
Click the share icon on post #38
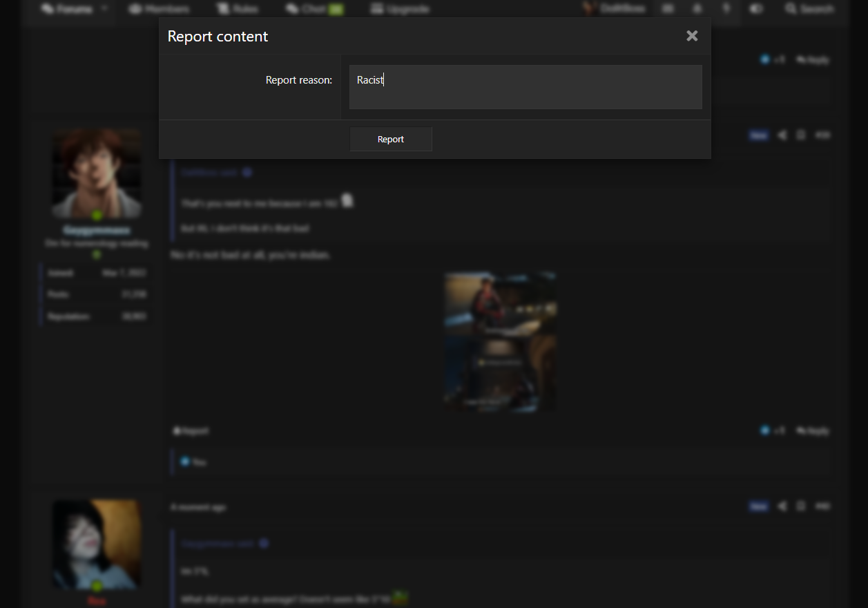pyautogui.click(x=782, y=135)
